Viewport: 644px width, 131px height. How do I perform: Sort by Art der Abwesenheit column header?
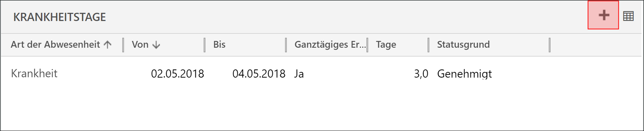(55, 44)
